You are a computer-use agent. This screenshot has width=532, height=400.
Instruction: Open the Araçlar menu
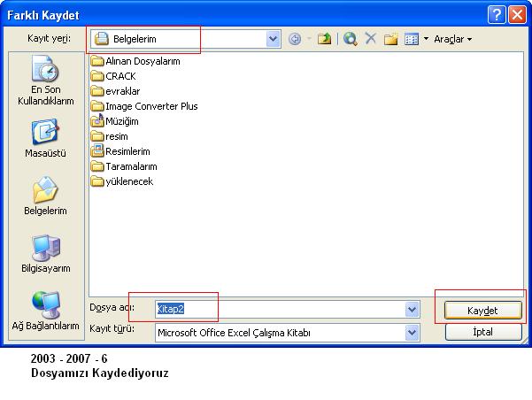click(x=452, y=39)
